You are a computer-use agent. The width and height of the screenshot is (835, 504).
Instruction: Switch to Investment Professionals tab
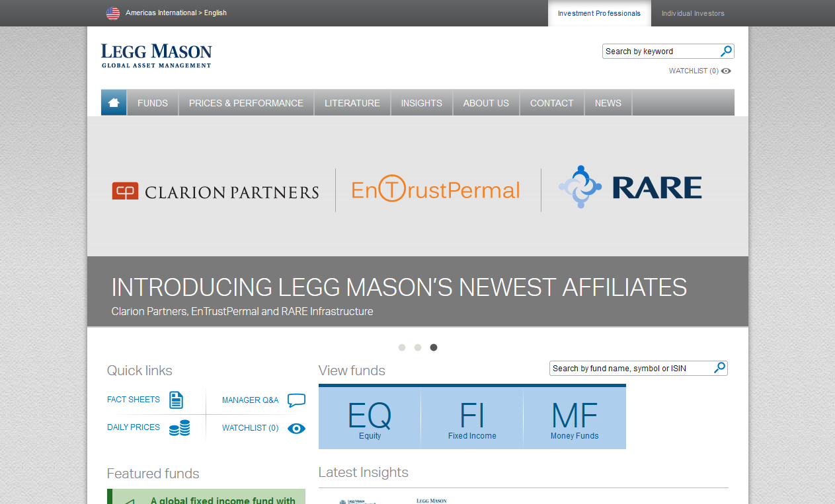click(x=599, y=13)
